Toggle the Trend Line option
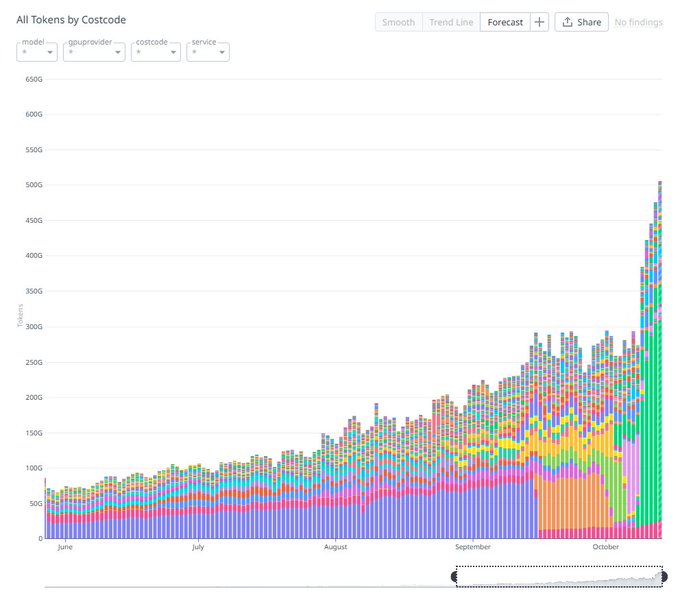680x613 pixels. tap(451, 22)
